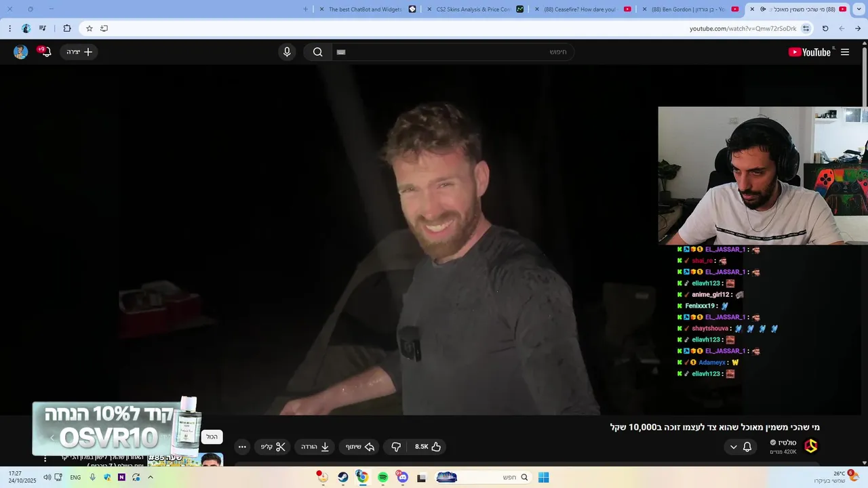Change the ENG input language

click(75, 477)
